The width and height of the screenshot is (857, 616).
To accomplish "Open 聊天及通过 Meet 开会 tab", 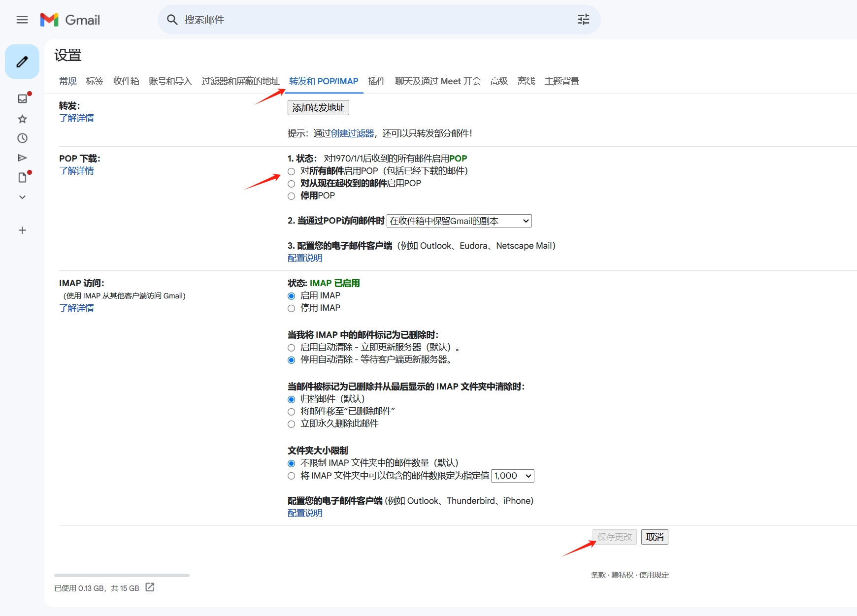I will tap(438, 81).
